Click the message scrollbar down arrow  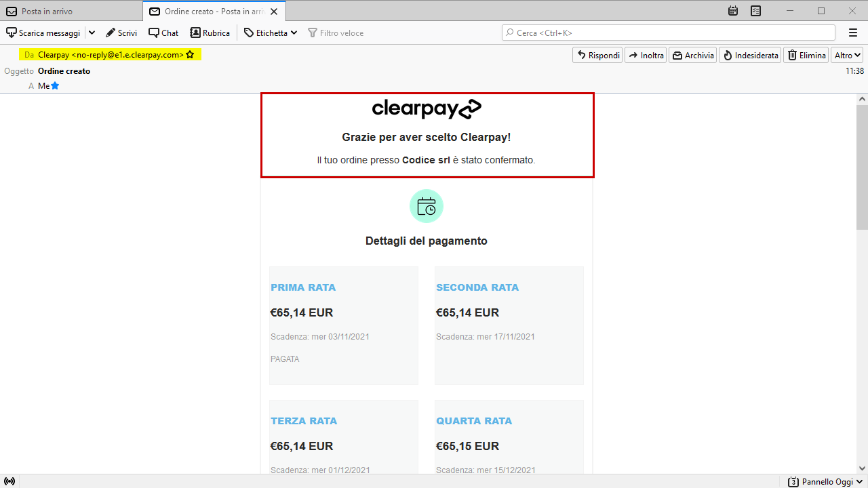click(862, 468)
